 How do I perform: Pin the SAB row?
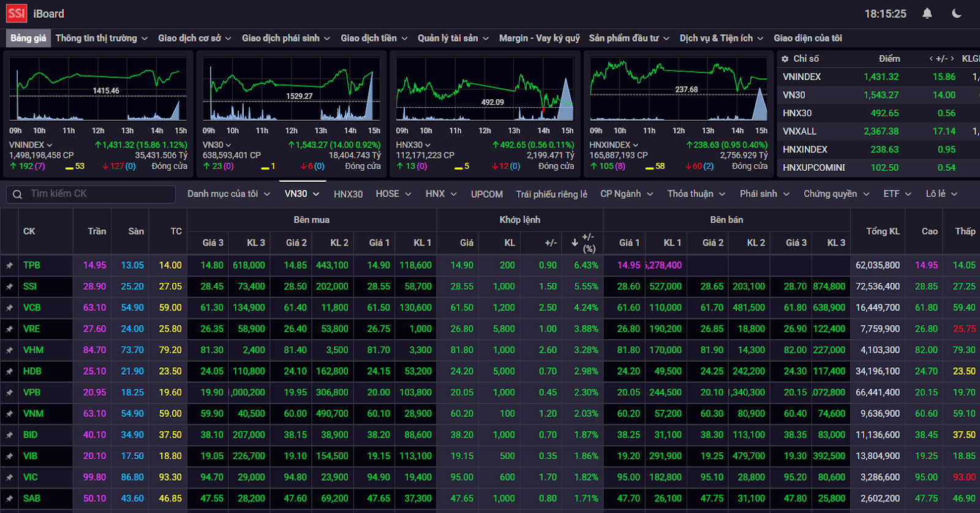(x=9, y=499)
